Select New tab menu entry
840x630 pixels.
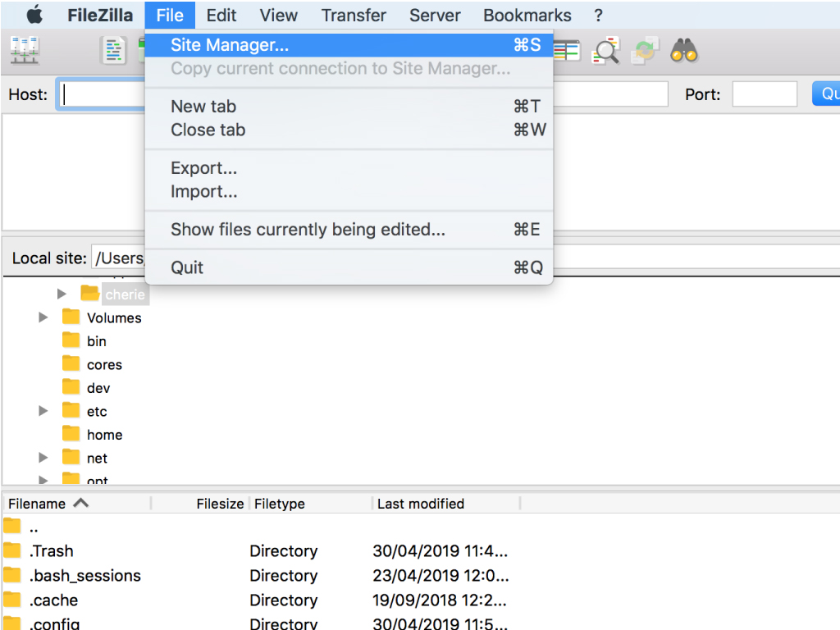tap(349, 106)
